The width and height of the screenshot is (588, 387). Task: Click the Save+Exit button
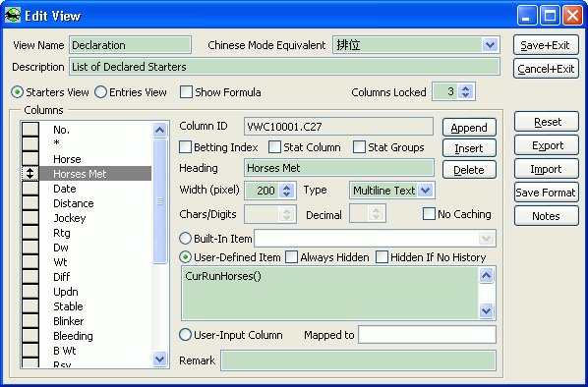546,45
